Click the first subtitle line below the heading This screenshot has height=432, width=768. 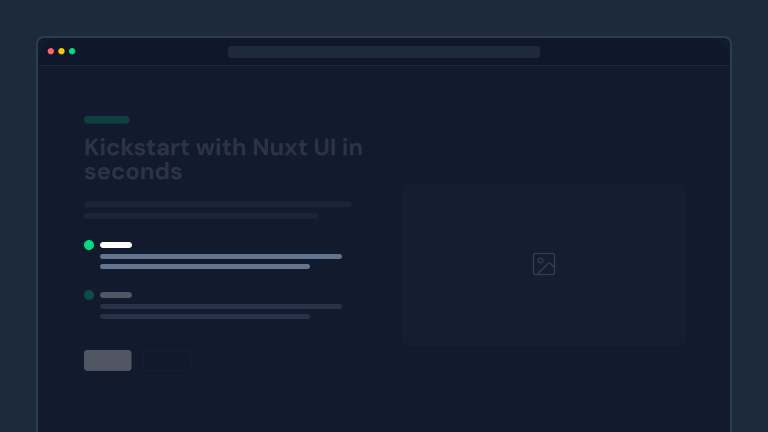click(218, 205)
